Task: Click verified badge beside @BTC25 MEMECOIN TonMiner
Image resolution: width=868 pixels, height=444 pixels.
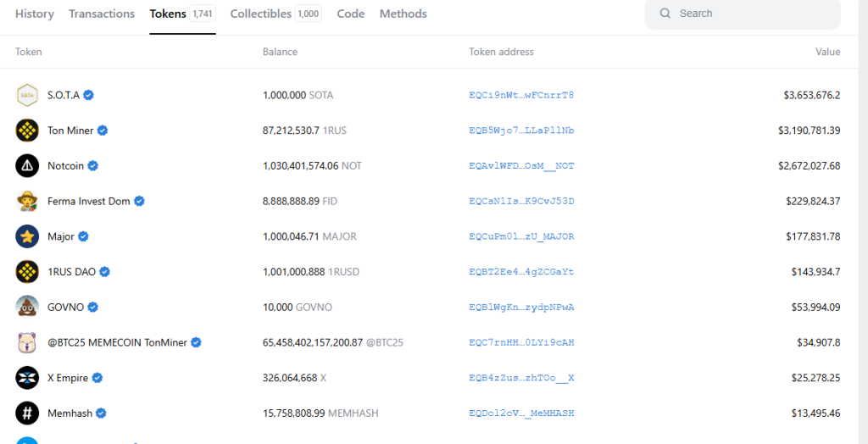Action: tap(196, 342)
